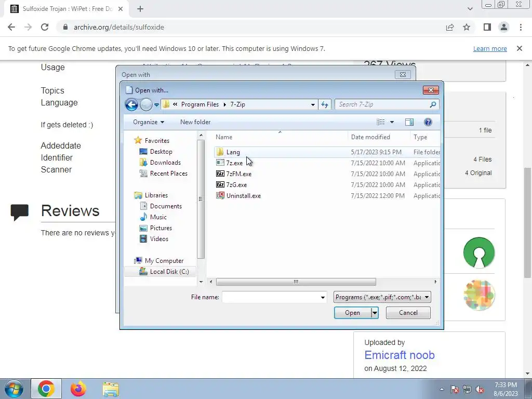The width and height of the screenshot is (532, 399).
Task: Open the Chrome profile avatar icon
Action: [504, 27]
